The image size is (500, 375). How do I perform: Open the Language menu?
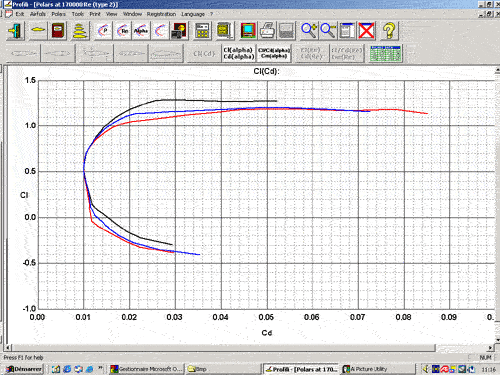click(x=193, y=14)
